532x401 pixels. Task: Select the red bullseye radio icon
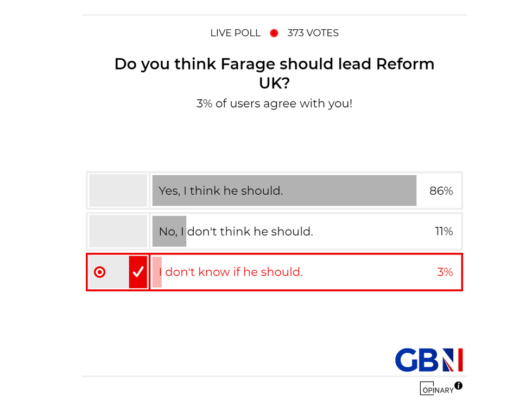[100, 272]
